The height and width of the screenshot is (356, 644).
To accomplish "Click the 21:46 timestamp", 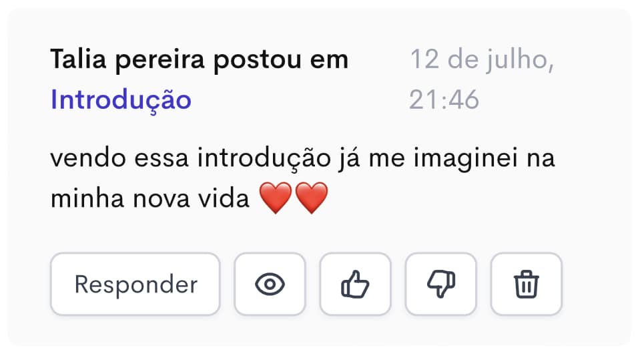I will [x=444, y=100].
